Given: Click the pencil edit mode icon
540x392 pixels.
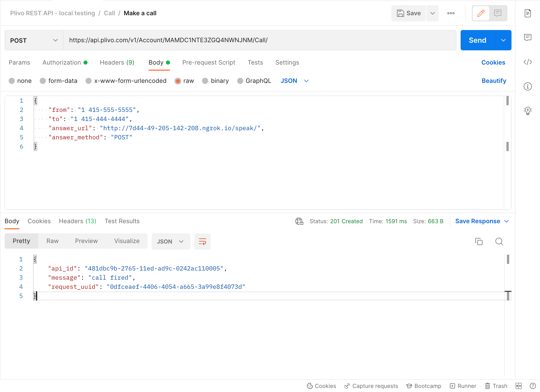Looking at the screenshot, I should [481, 13].
